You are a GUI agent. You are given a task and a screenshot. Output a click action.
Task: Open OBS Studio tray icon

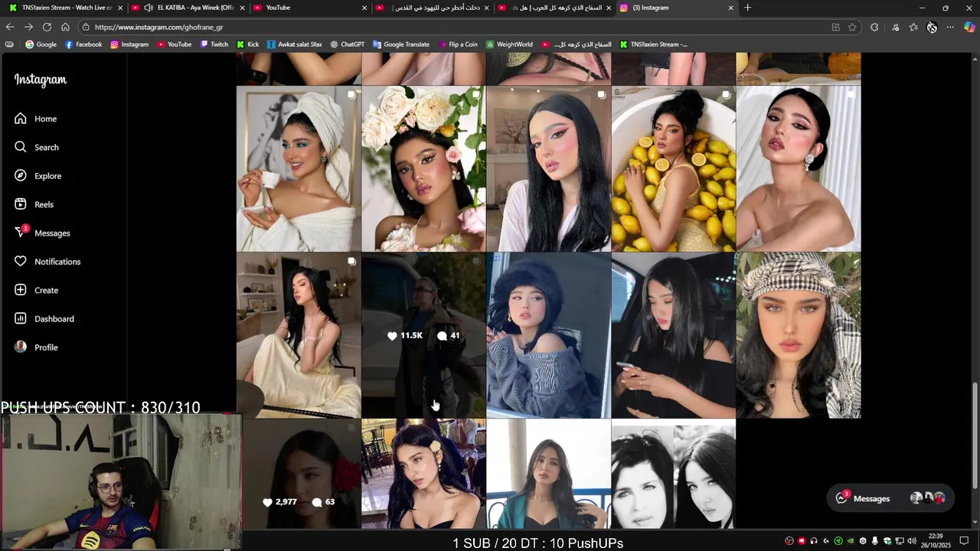(x=789, y=541)
